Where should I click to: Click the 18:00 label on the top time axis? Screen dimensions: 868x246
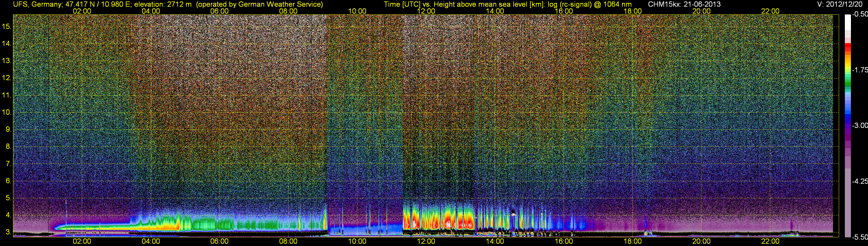click(x=632, y=11)
